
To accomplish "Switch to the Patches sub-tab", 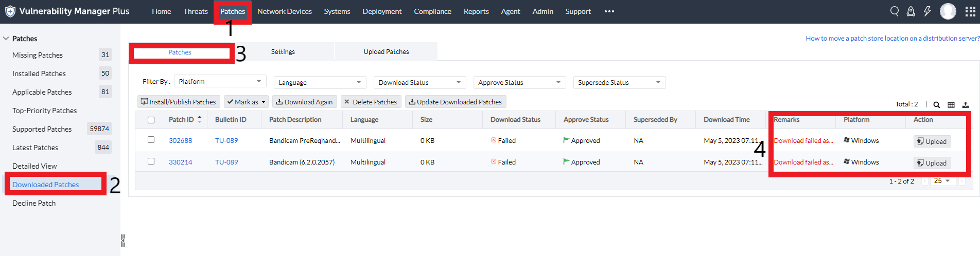I will click(x=180, y=52).
